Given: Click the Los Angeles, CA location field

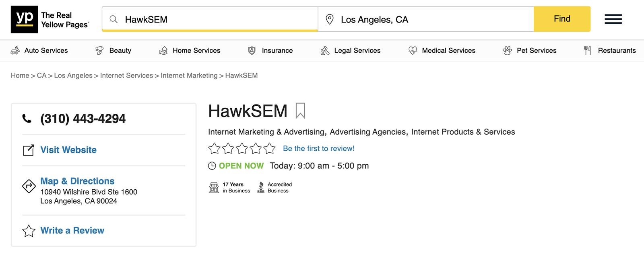Looking at the screenshot, I should point(426,19).
